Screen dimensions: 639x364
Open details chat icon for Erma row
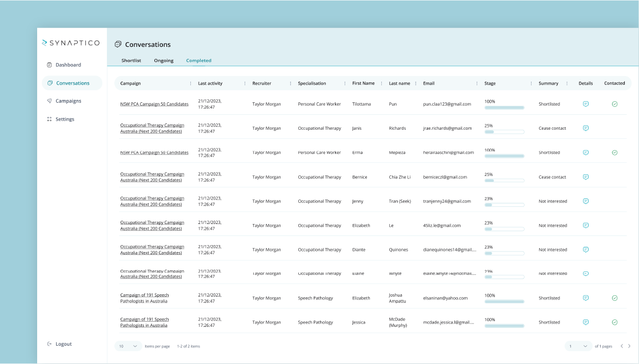pos(586,153)
